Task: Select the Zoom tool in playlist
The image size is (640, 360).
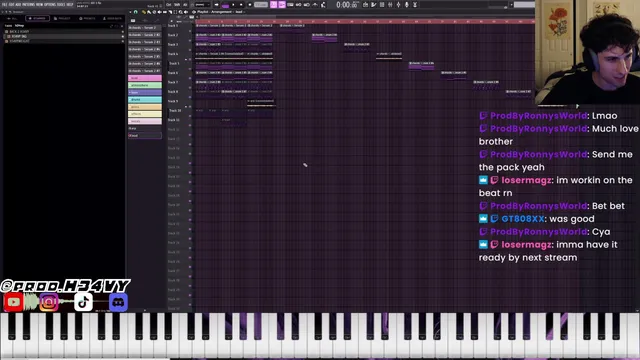Action: 180,12
